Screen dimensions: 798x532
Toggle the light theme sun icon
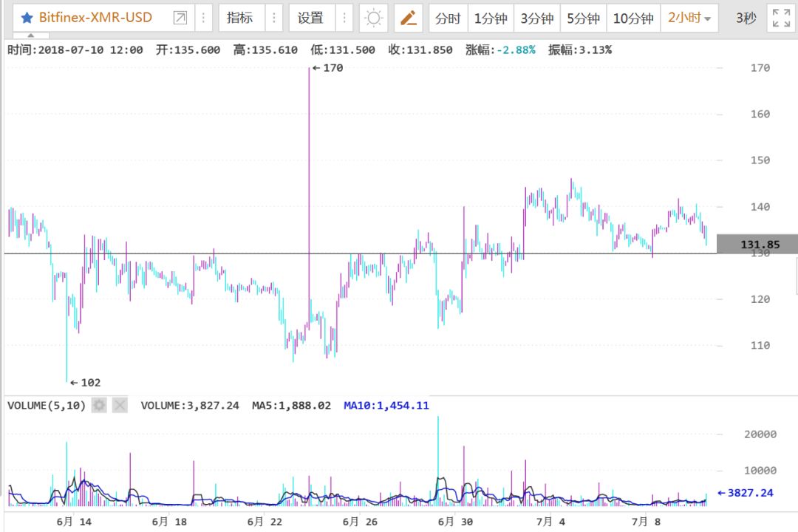[374, 18]
